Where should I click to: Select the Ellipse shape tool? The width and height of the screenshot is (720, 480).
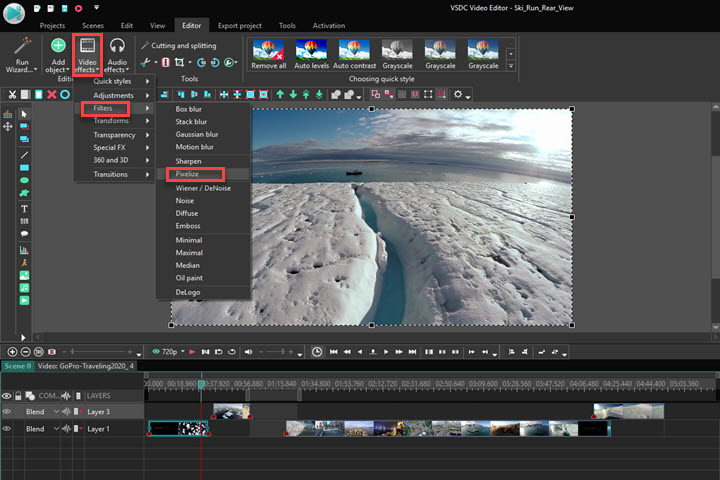[24, 181]
